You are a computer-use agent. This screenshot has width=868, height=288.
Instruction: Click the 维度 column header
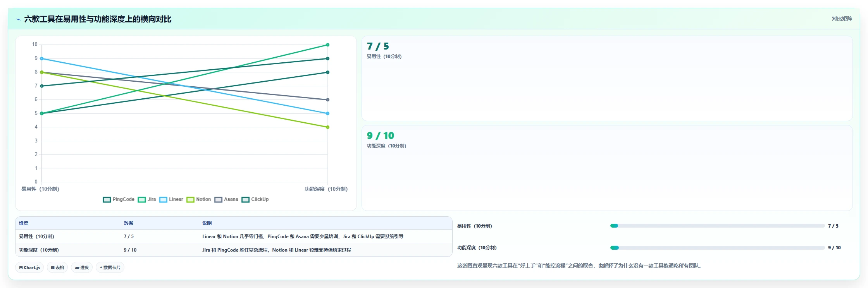coord(24,223)
